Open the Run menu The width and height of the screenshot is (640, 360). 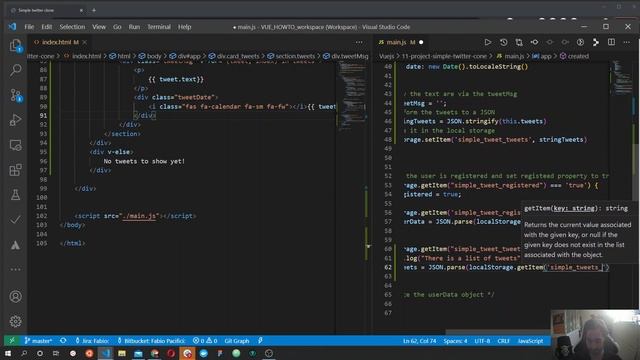tap(134, 27)
